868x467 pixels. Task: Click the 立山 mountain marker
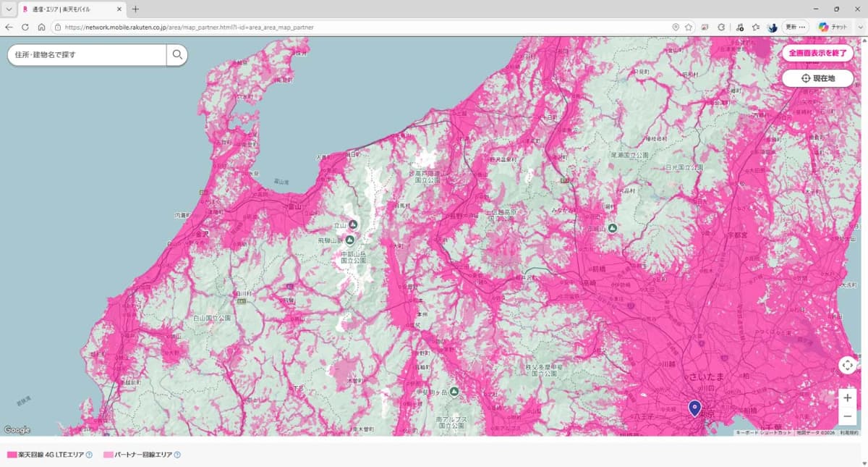click(353, 224)
